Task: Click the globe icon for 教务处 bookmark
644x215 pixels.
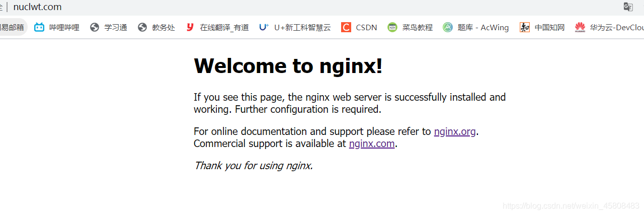Action: [x=142, y=27]
